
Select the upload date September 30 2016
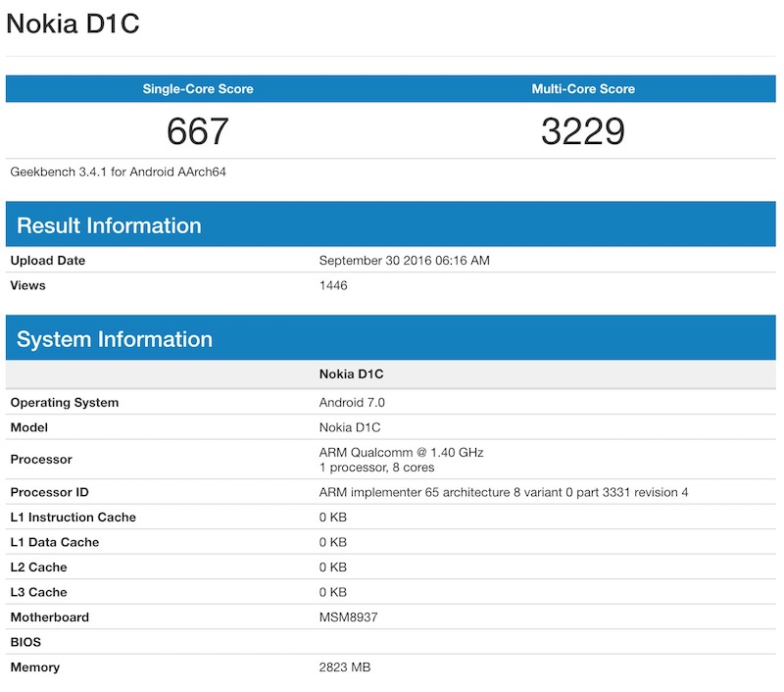404,261
